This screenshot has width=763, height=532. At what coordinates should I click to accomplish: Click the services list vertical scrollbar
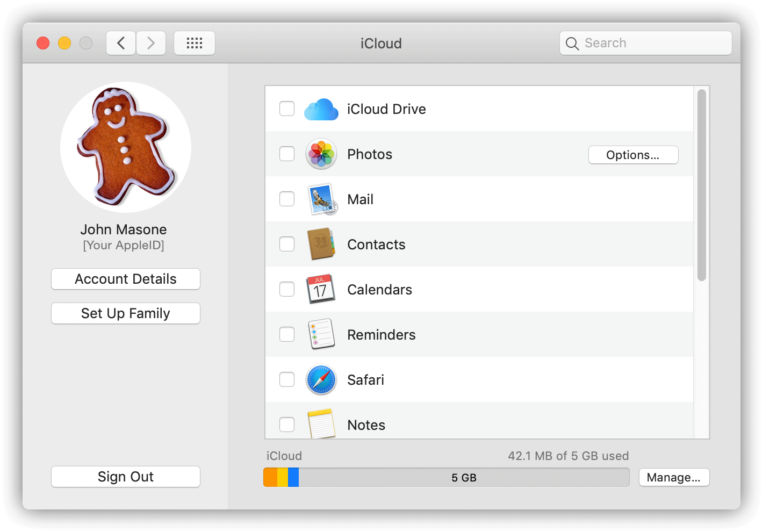pos(702,185)
